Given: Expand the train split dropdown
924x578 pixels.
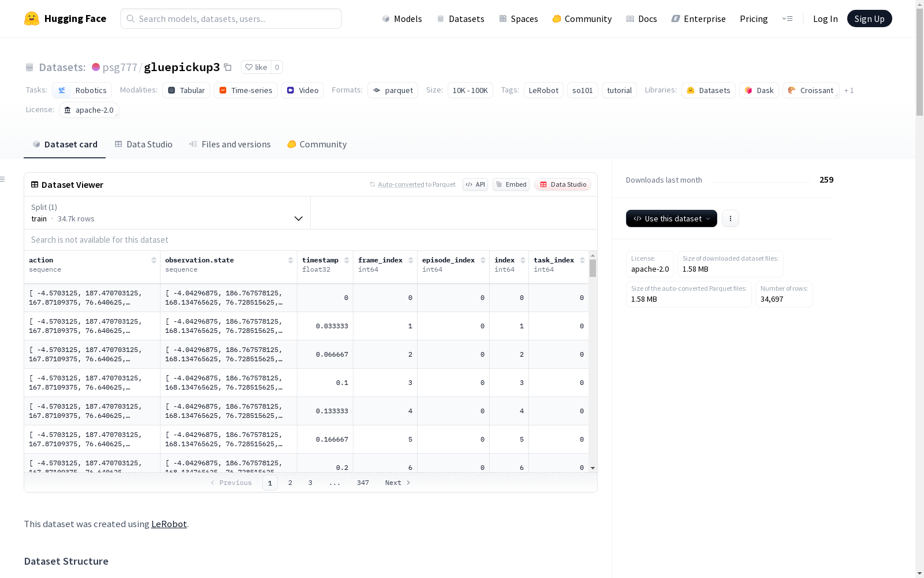Looking at the screenshot, I should point(167,213).
